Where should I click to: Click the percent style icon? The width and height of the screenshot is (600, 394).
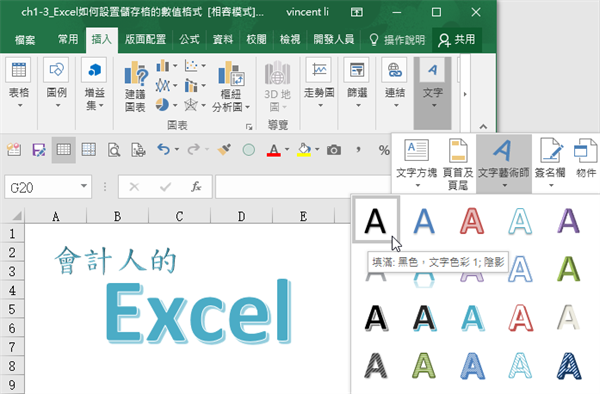click(x=384, y=150)
